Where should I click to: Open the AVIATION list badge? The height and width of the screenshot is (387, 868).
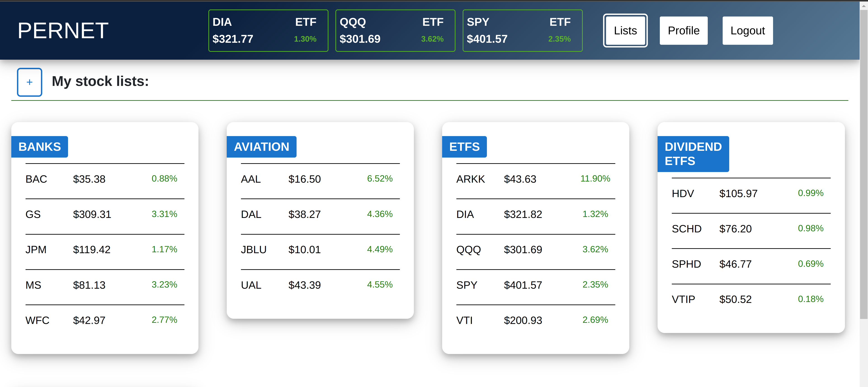click(262, 147)
